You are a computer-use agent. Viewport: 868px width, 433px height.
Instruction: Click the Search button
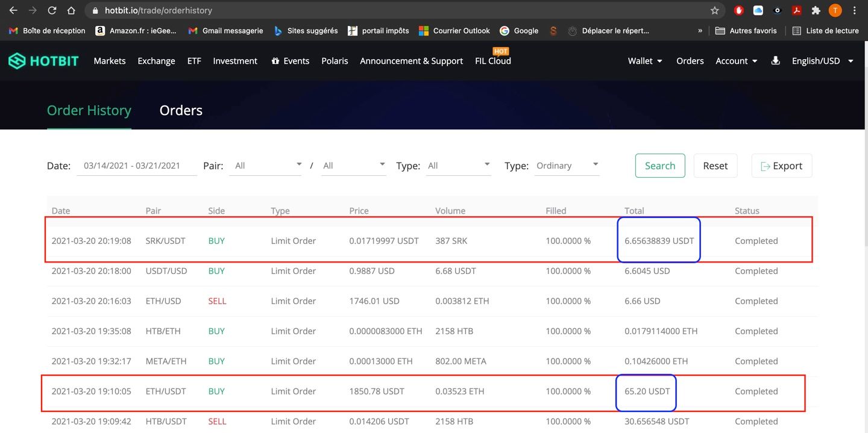point(660,166)
